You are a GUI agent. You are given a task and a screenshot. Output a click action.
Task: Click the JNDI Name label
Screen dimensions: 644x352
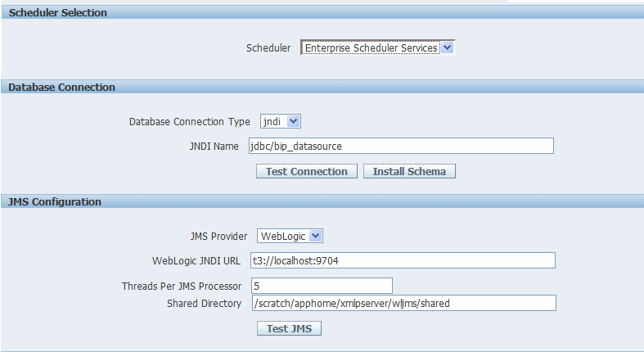pos(214,147)
